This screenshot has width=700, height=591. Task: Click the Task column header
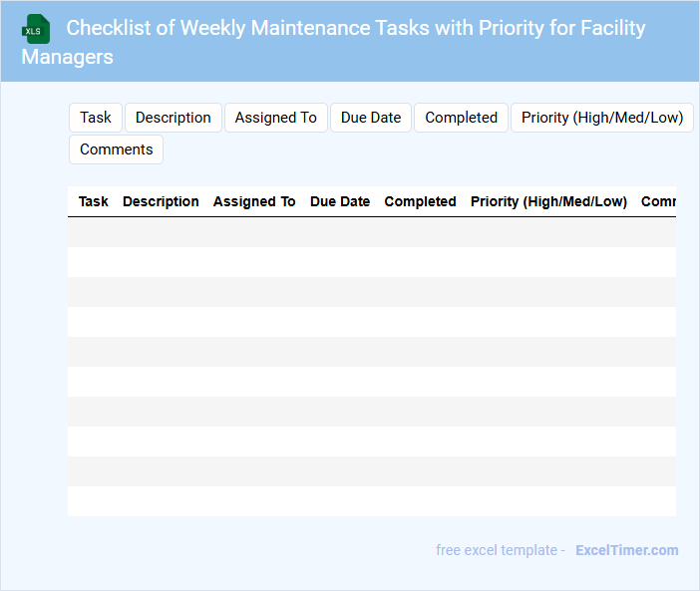coord(94,201)
